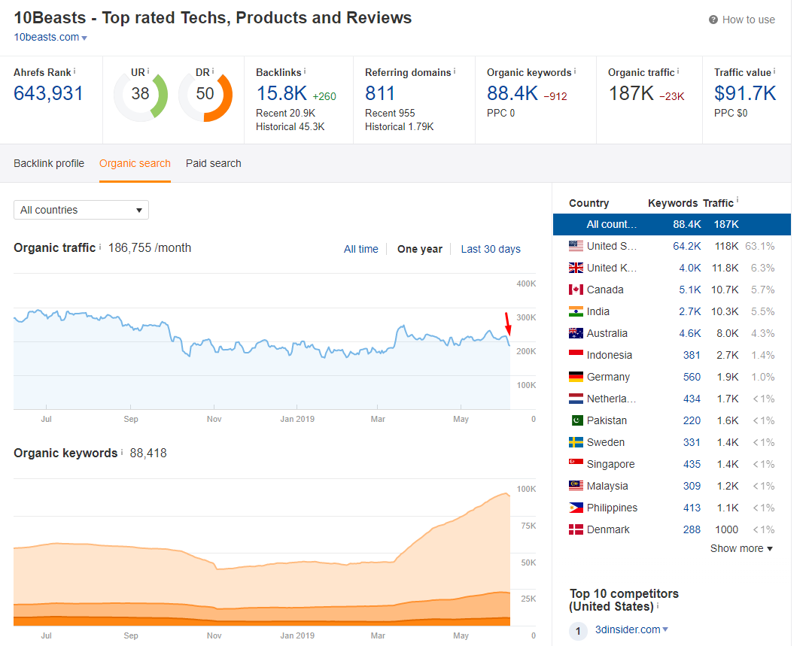Click the Philippines flag icon
Viewport: 812px width, 646px height.
coord(576,508)
